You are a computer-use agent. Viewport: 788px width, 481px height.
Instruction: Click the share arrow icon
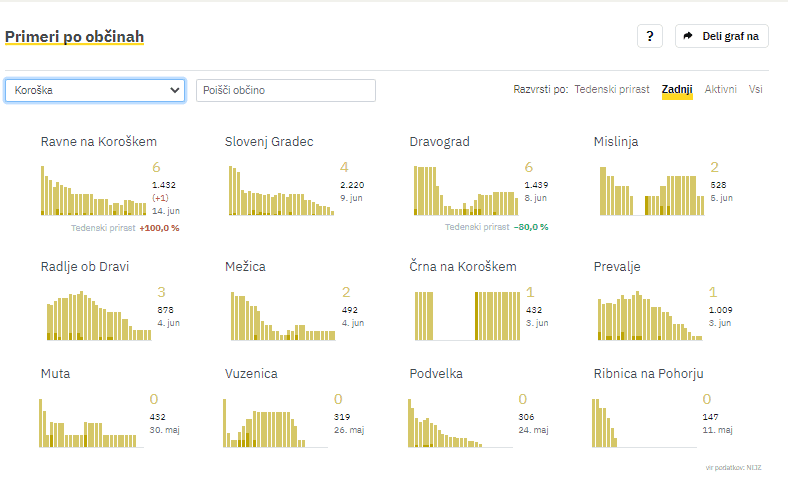tap(688, 36)
